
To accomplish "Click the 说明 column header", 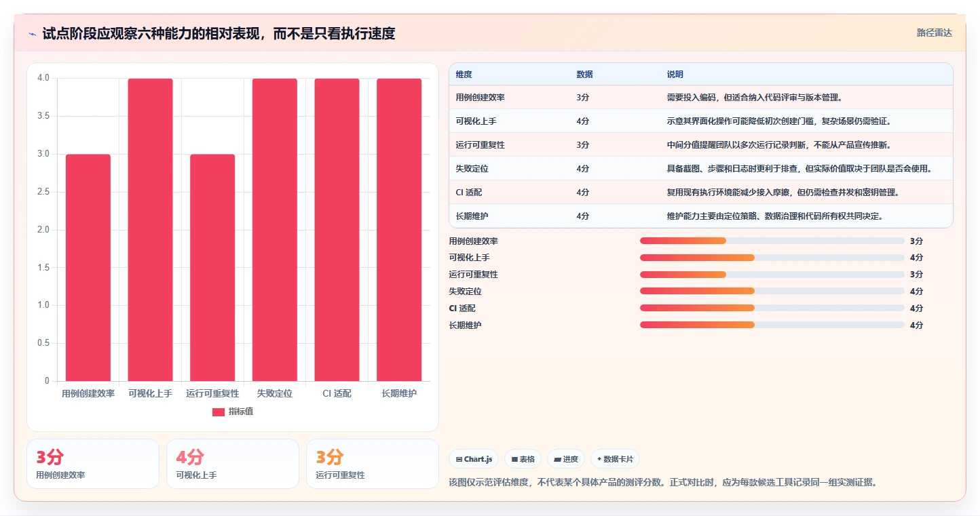I will (675, 75).
